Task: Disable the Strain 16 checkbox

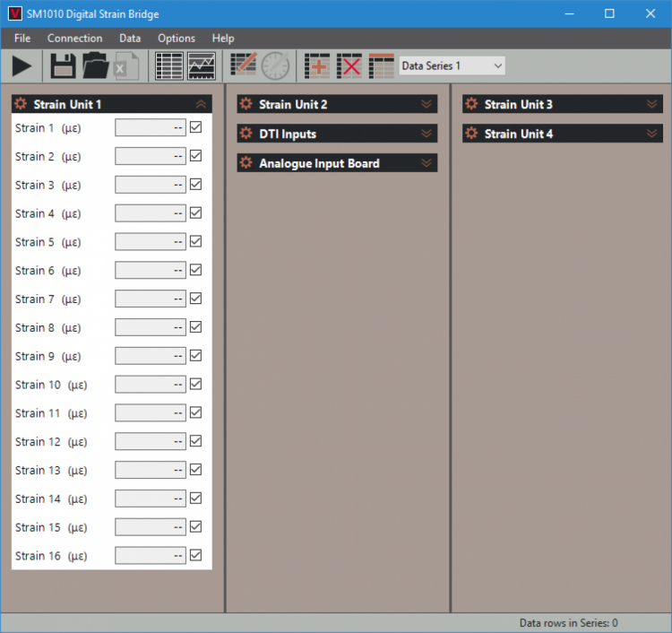Action: (x=196, y=555)
